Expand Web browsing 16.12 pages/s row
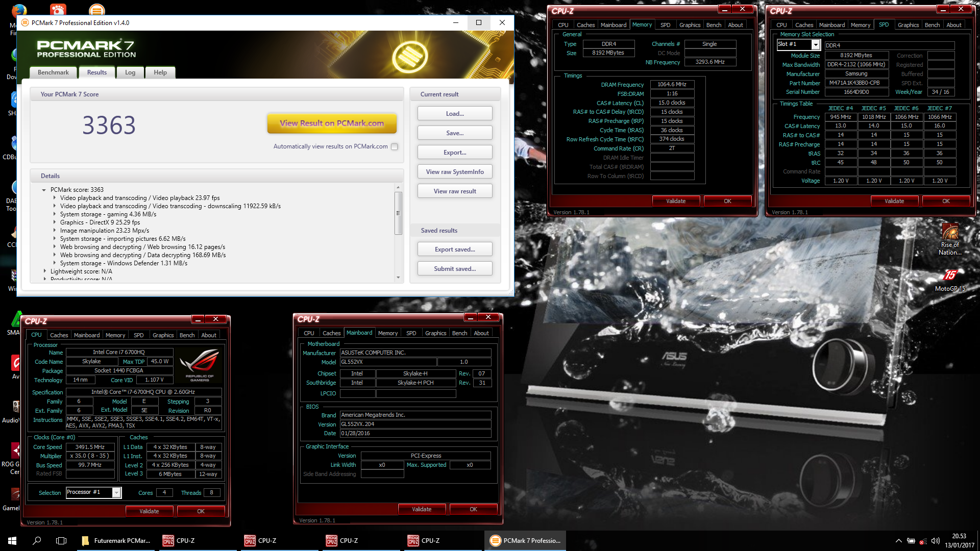 [54, 247]
